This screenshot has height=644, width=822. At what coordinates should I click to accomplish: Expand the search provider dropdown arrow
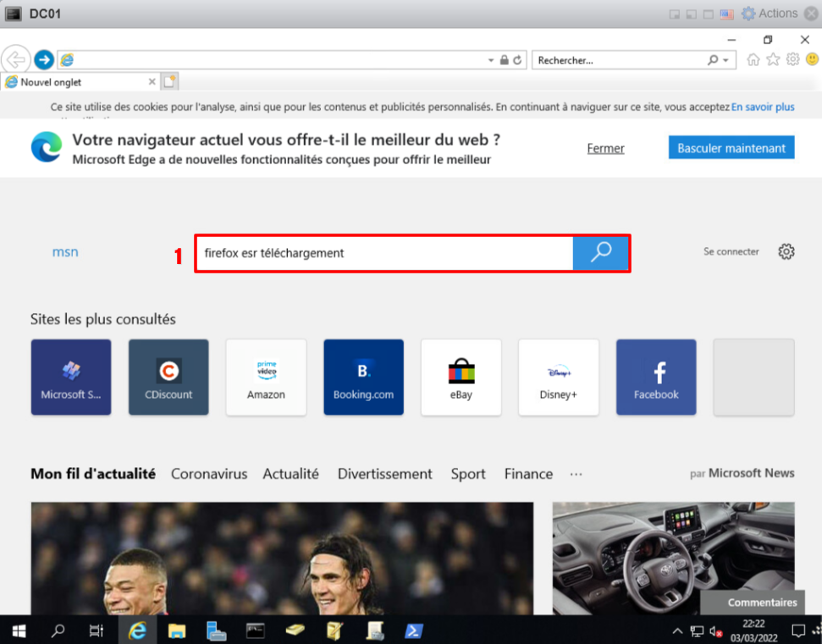click(725, 60)
